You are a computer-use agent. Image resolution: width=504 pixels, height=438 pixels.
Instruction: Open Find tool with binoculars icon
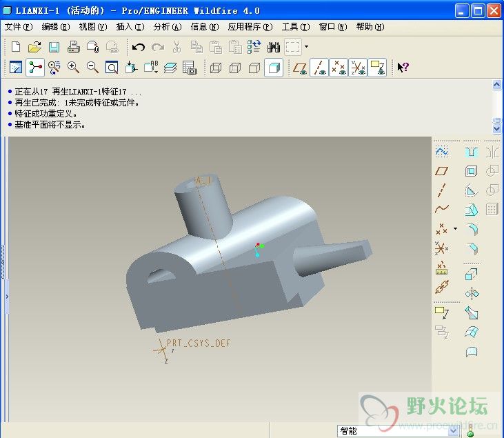pyautogui.click(x=274, y=48)
